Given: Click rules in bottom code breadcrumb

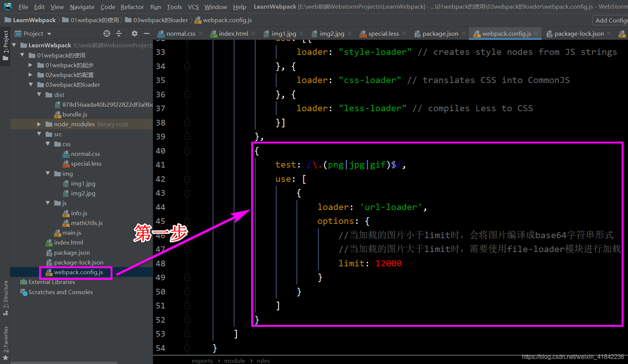Looking at the screenshot, I should [263, 361].
